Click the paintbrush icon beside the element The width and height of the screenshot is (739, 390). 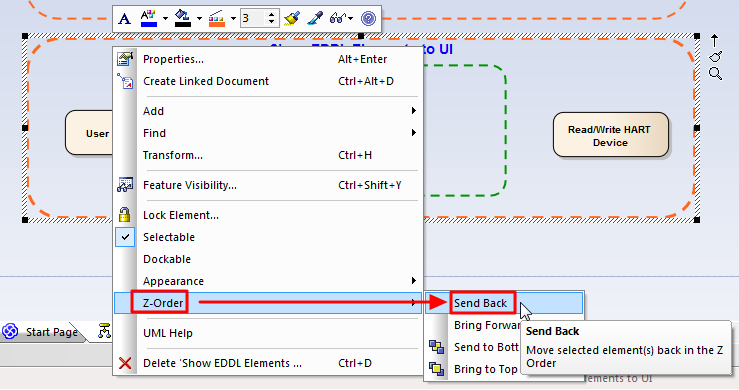coord(715,57)
